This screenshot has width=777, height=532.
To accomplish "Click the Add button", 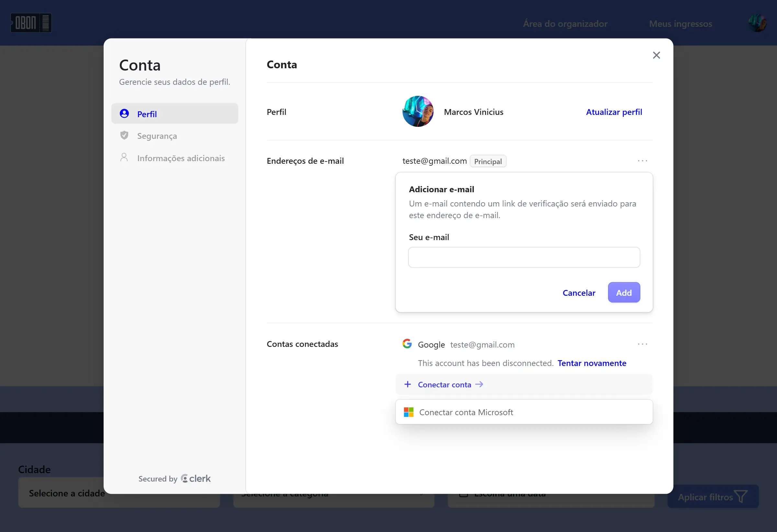I will tap(624, 293).
